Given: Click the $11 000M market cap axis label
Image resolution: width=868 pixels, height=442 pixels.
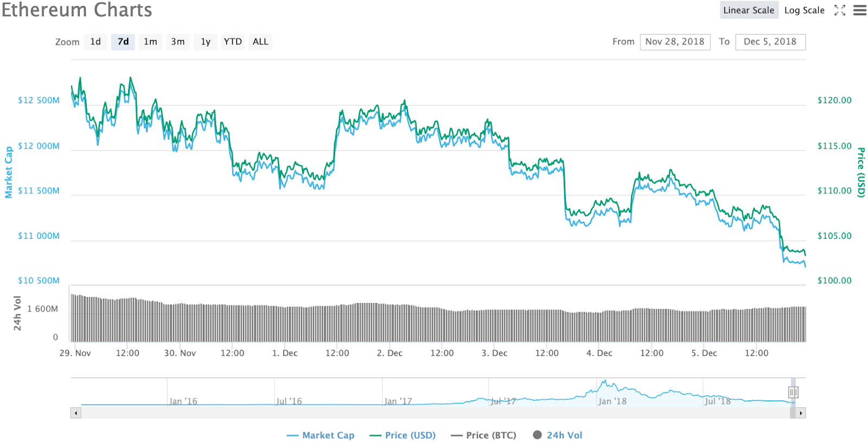Looking at the screenshot, I should 39,236.
